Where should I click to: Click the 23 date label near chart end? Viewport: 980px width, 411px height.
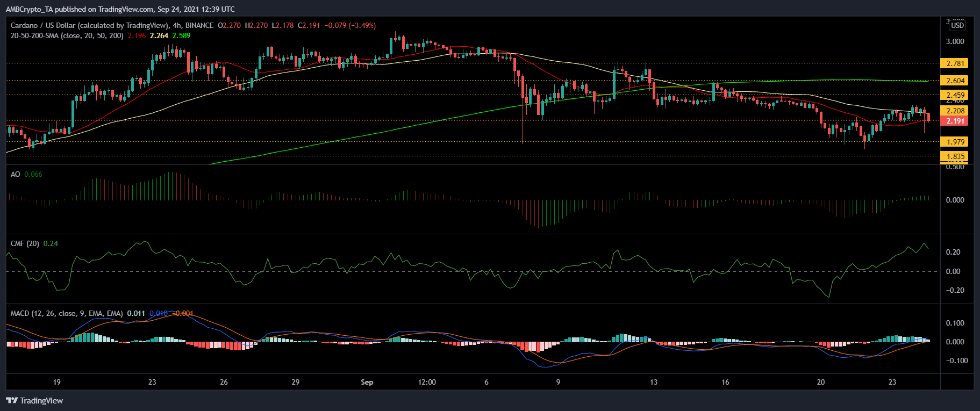(892, 383)
